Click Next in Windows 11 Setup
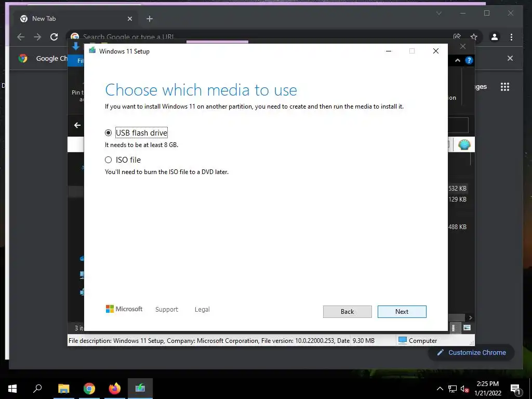Viewport: 532px width, 399px height. point(402,312)
